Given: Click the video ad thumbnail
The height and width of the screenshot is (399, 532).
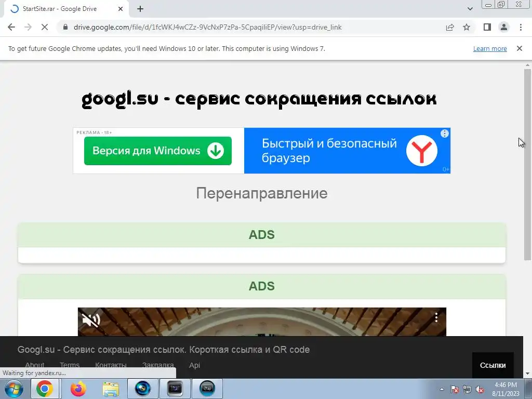Looking at the screenshot, I should [262, 322].
